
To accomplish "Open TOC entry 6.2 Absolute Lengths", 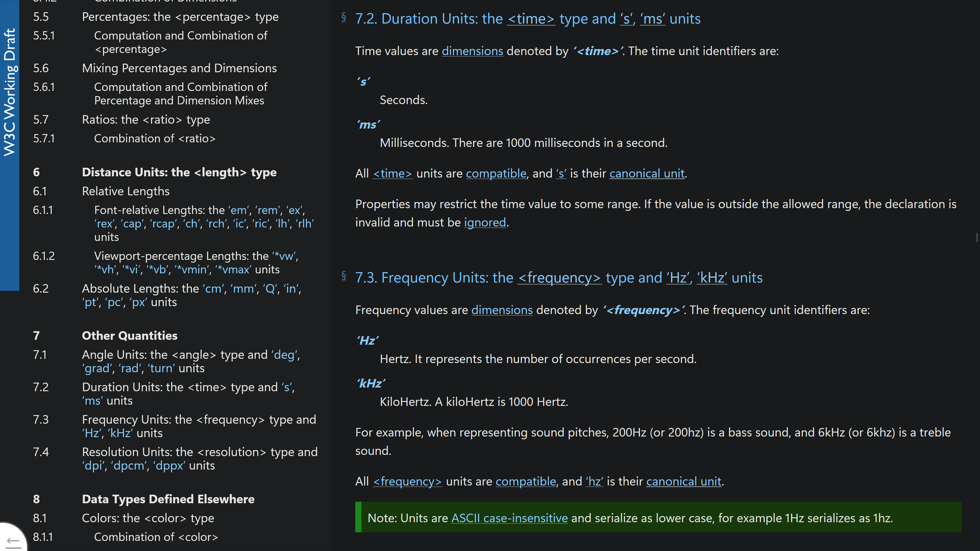I will pyautogui.click(x=191, y=295).
